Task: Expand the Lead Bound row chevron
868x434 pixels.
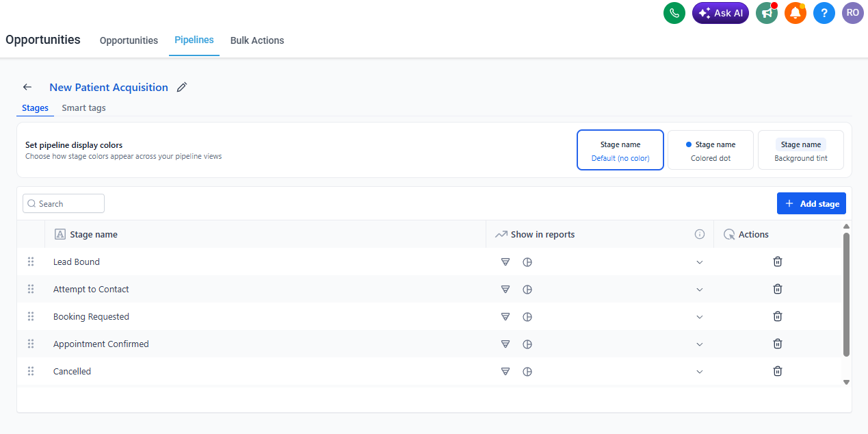Action: pos(700,261)
